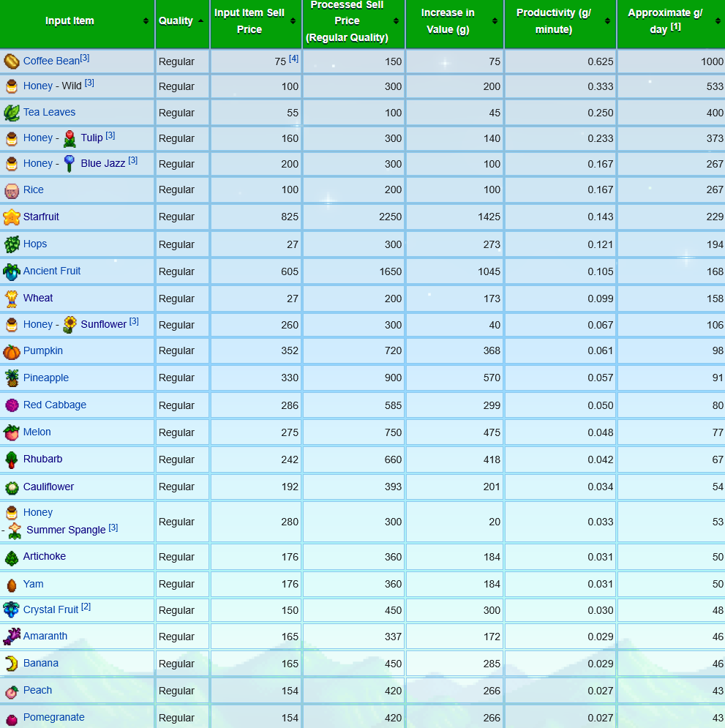Viewport: 725px width, 728px height.
Task: Open footnote 4 beside Coffee Bean price
Action: click(x=293, y=59)
